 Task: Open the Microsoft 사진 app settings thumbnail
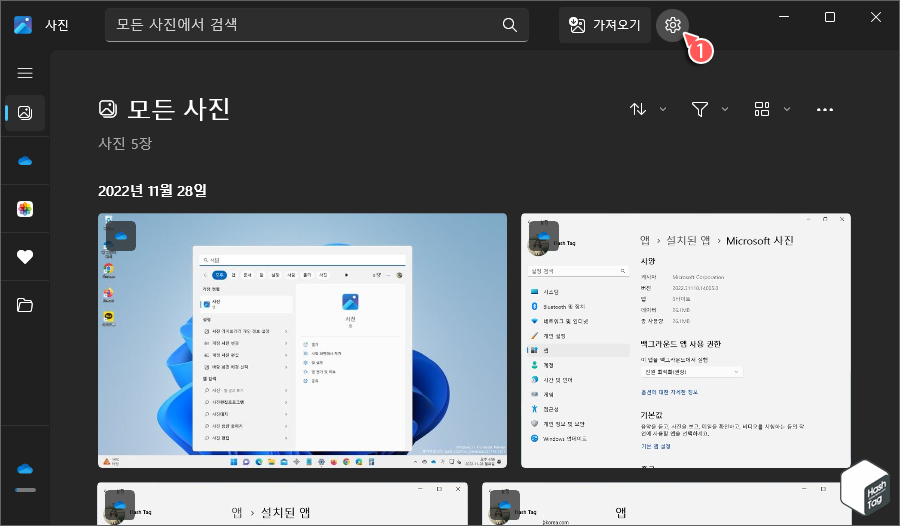point(686,341)
